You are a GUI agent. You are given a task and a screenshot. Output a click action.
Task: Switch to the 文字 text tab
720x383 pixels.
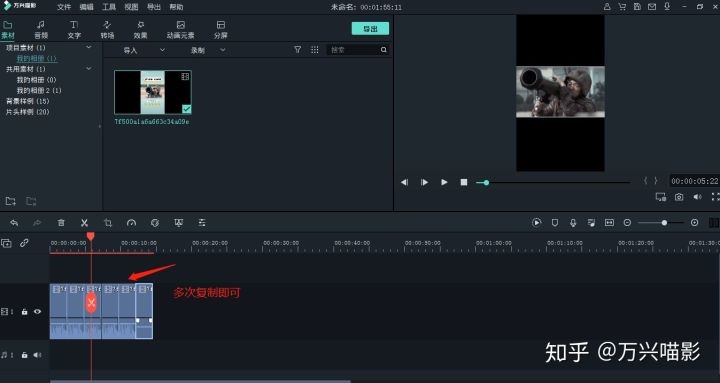point(74,30)
